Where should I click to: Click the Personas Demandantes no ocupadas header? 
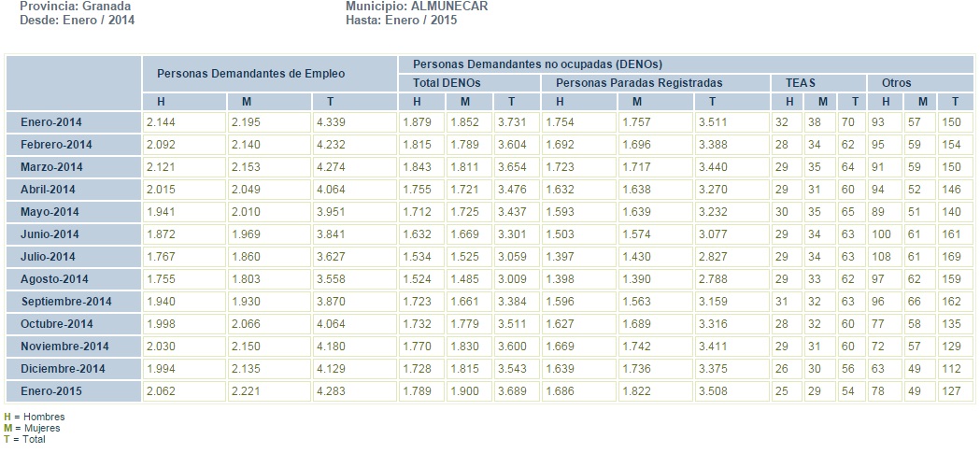pyautogui.click(x=537, y=64)
